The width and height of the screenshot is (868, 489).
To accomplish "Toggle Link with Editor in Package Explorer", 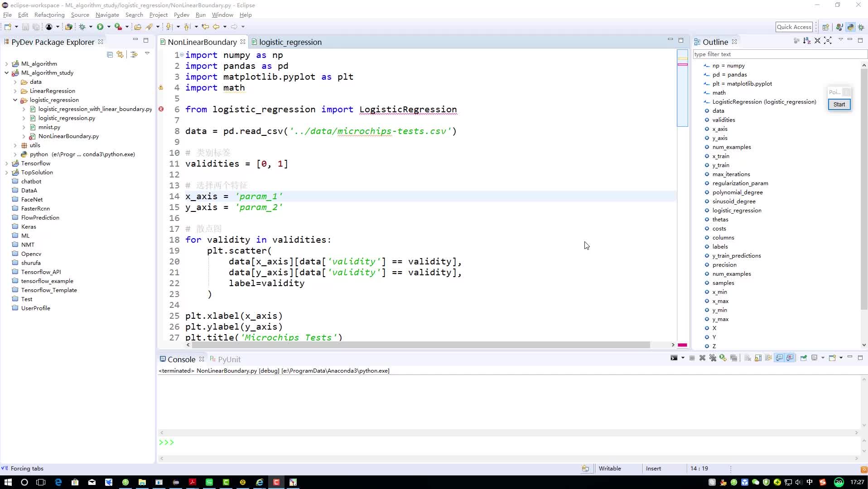I will coord(120,54).
